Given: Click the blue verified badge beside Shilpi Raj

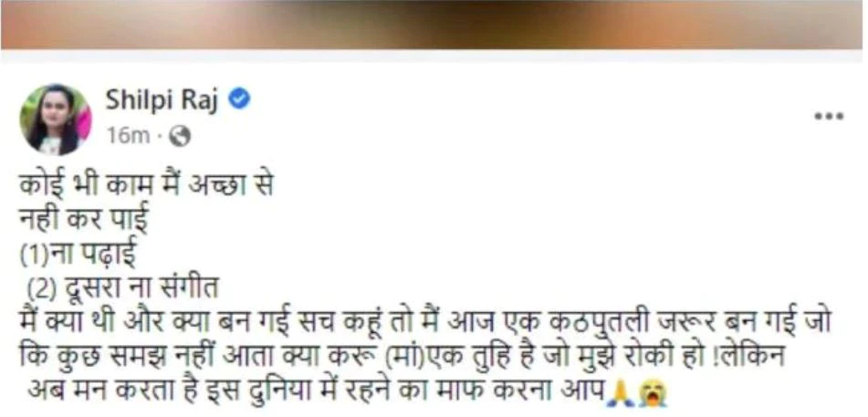Looking at the screenshot, I should 239,100.
